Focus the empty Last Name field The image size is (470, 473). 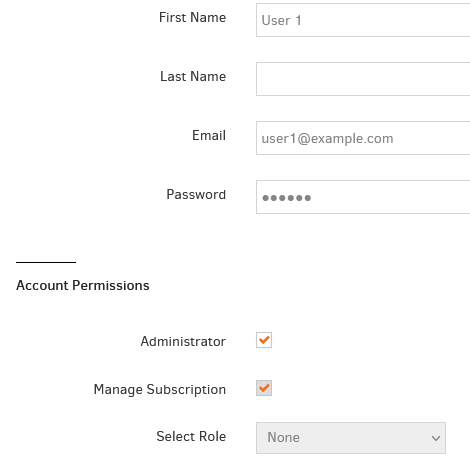[363, 79]
